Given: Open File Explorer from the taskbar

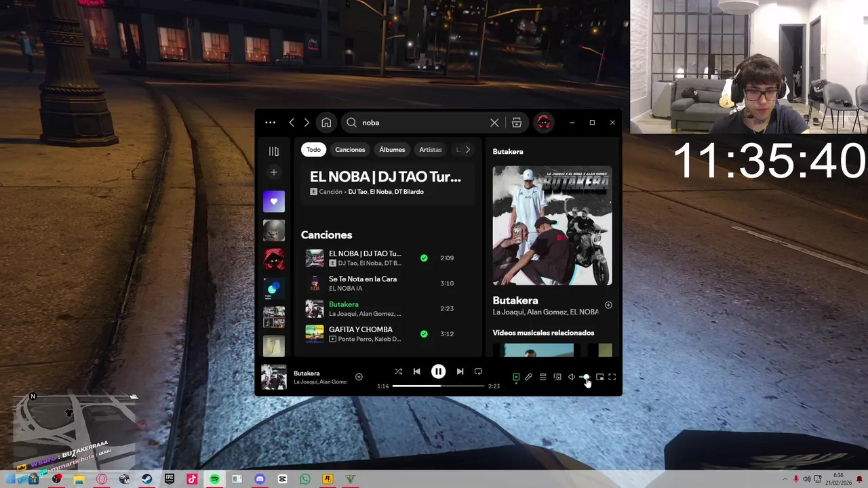Looking at the screenshot, I should [x=79, y=479].
